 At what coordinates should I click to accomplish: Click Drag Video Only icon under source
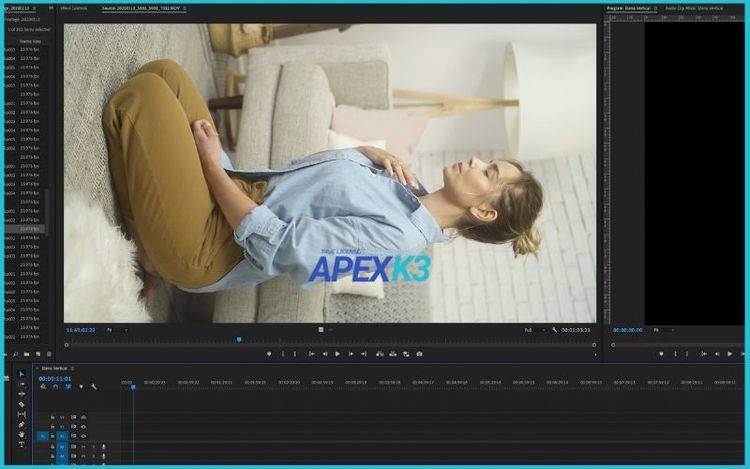pos(321,329)
